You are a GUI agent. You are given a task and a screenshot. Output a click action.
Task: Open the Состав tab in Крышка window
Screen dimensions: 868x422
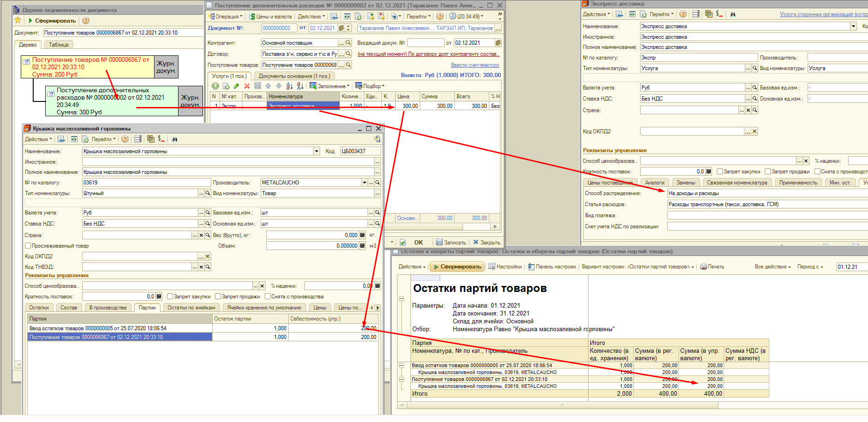coord(69,308)
